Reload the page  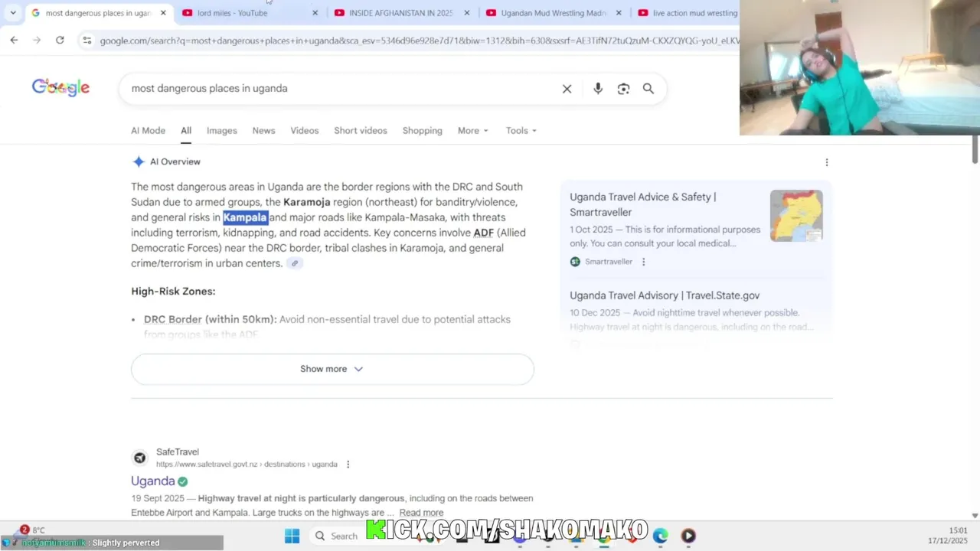(60, 40)
